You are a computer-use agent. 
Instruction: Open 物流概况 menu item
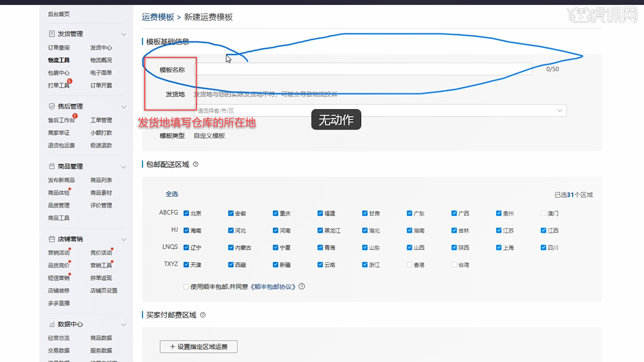[x=101, y=60]
